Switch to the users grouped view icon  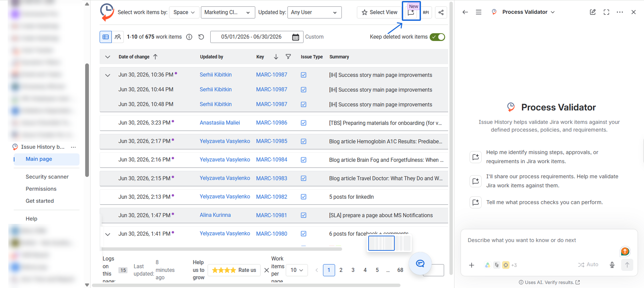click(118, 37)
